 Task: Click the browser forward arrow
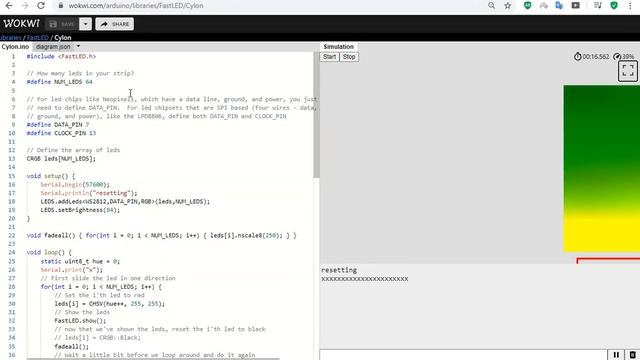(x=24, y=6)
